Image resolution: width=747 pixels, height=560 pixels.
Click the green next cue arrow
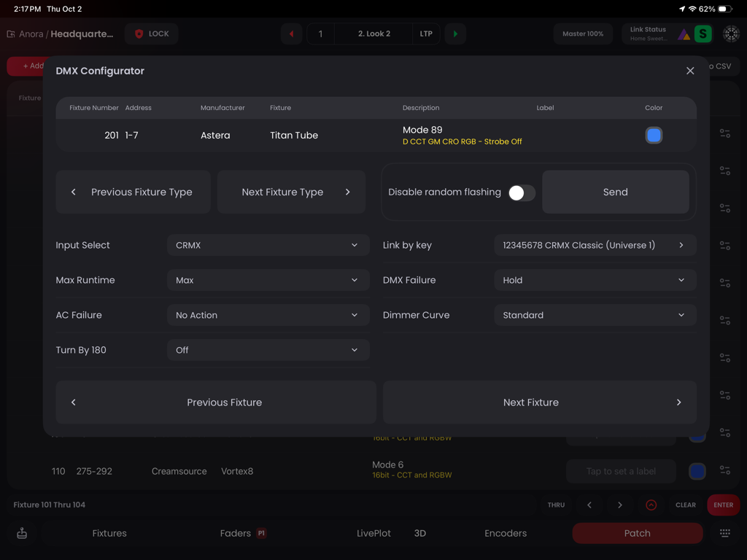click(x=454, y=34)
